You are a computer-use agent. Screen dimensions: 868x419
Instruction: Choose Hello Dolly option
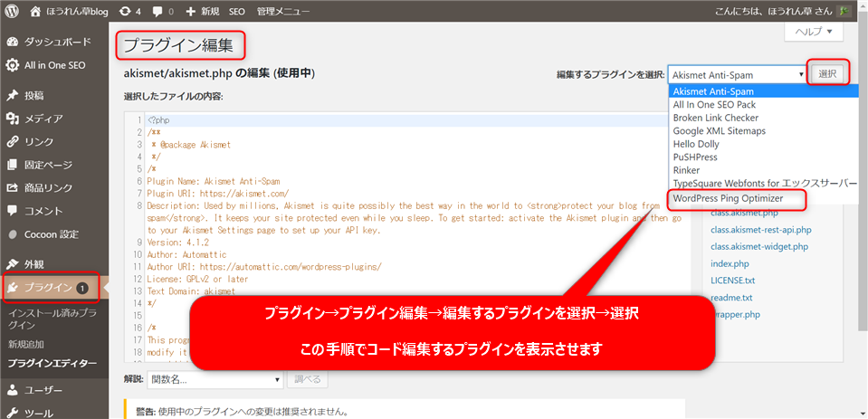click(763, 144)
